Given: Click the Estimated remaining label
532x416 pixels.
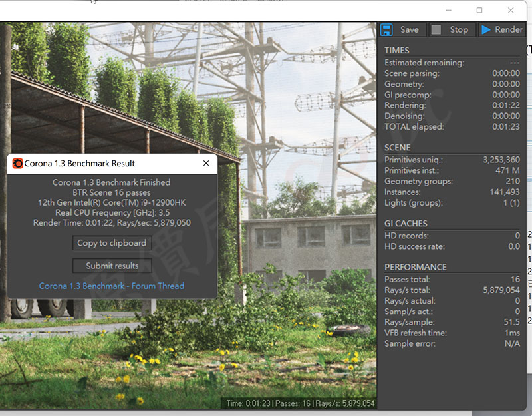Looking at the screenshot, I should pos(424,63).
